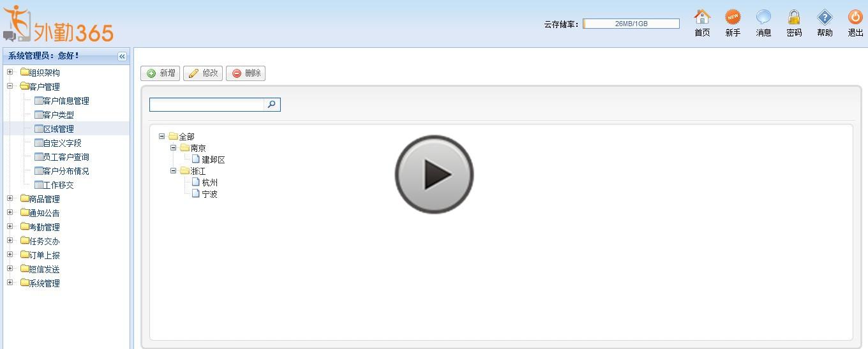Open Messages (消息) speech bubble icon
The width and height of the screenshot is (868, 349).
point(763,17)
